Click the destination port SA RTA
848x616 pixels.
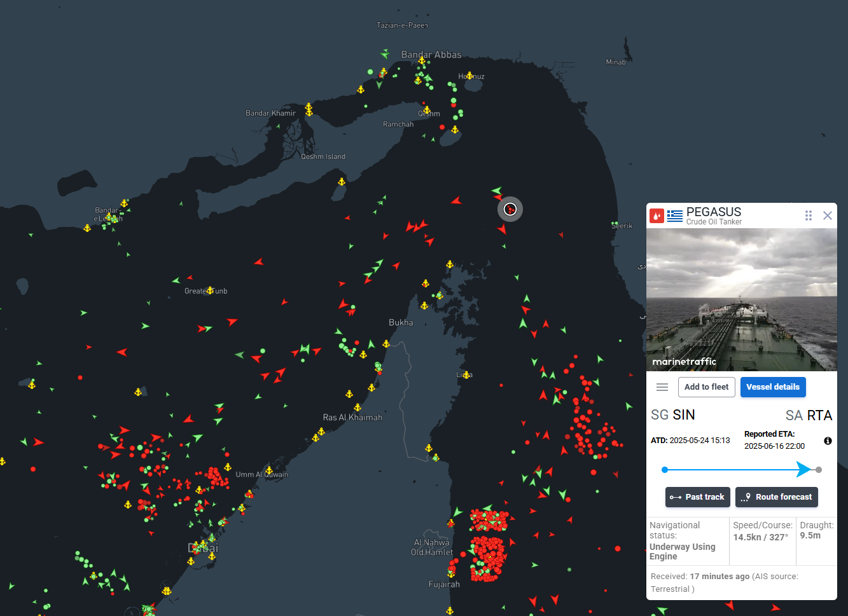[x=809, y=416]
